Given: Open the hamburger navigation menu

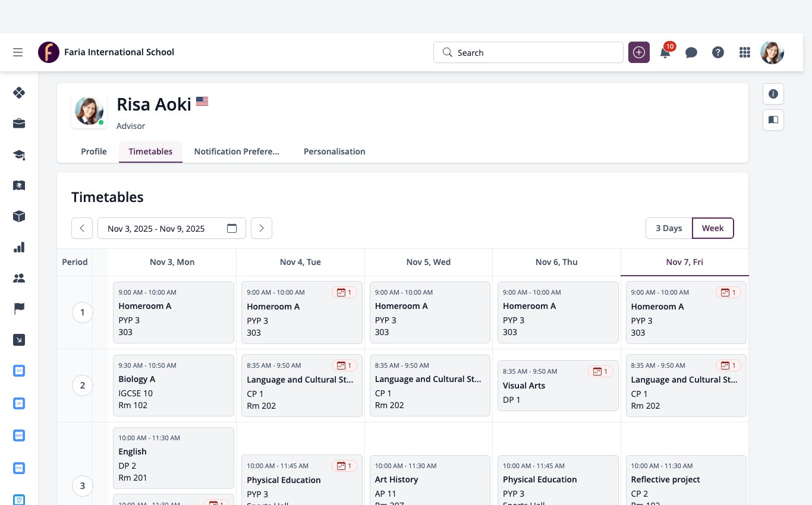Looking at the screenshot, I should pos(18,52).
